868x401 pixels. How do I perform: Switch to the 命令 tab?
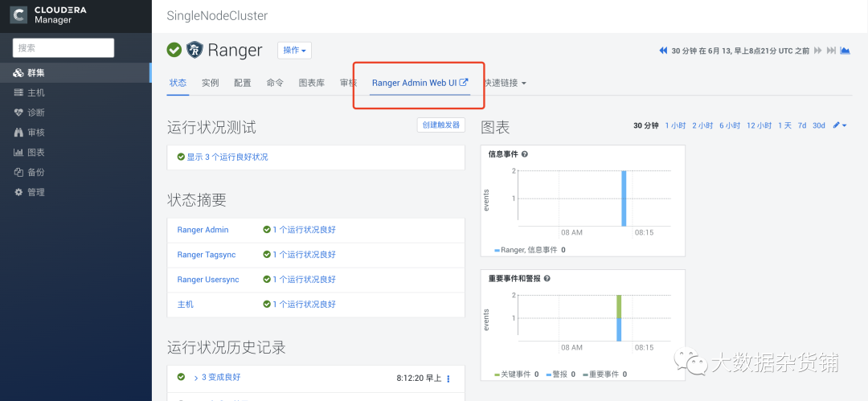(x=275, y=83)
